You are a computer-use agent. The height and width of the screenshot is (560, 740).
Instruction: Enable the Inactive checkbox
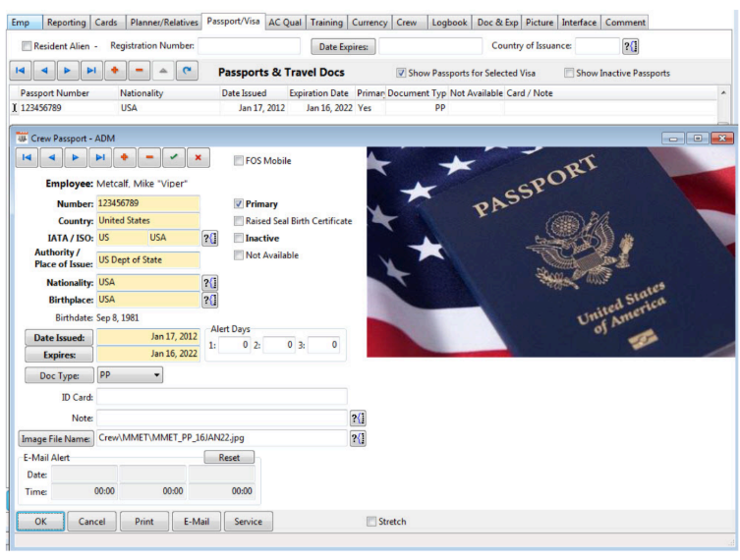click(x=239, y=238)
